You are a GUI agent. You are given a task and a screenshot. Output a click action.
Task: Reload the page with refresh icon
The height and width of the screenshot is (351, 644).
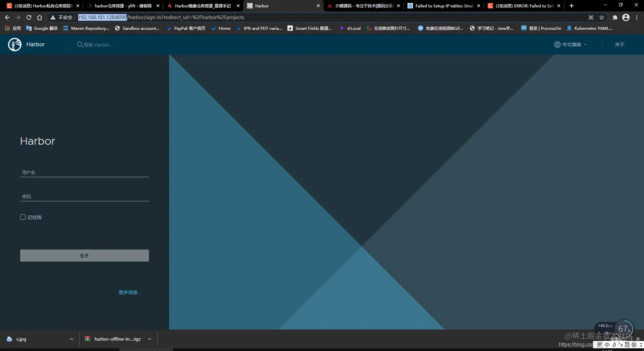[x=29, y=17]
